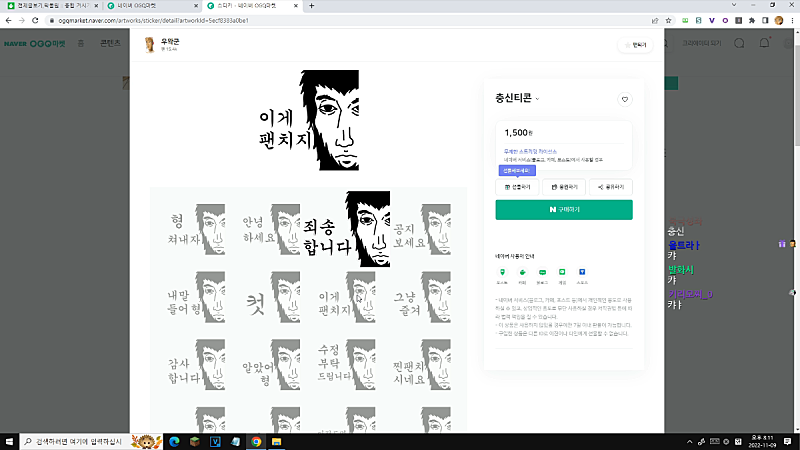Click the teal S extension icon
The image size is (800, 450).
[x=698, y=20]
